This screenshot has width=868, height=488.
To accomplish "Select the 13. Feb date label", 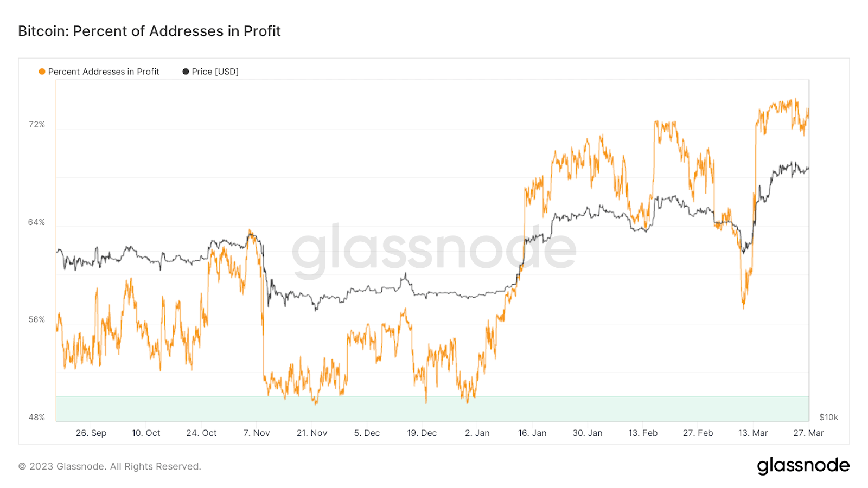I will 643,433.
